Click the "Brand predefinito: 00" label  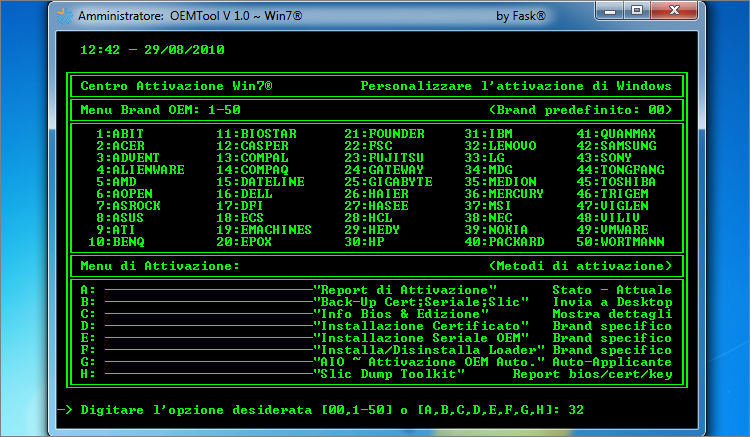pos(580,110)
